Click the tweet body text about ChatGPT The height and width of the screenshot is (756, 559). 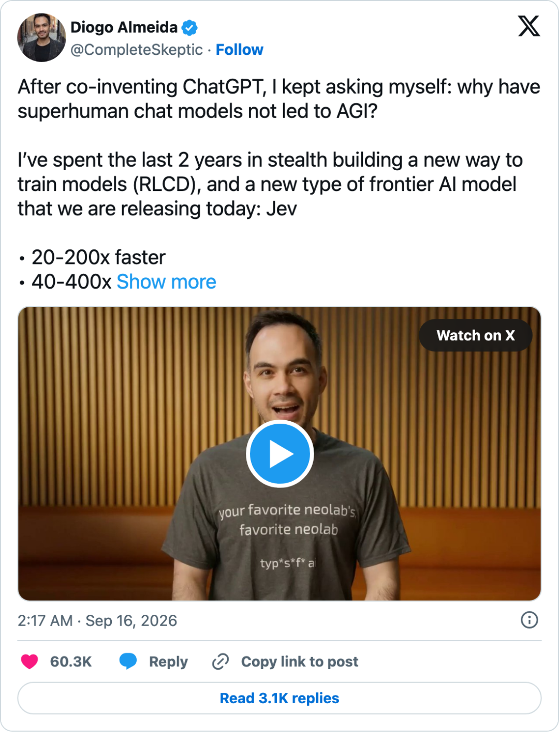click(279, 99)
